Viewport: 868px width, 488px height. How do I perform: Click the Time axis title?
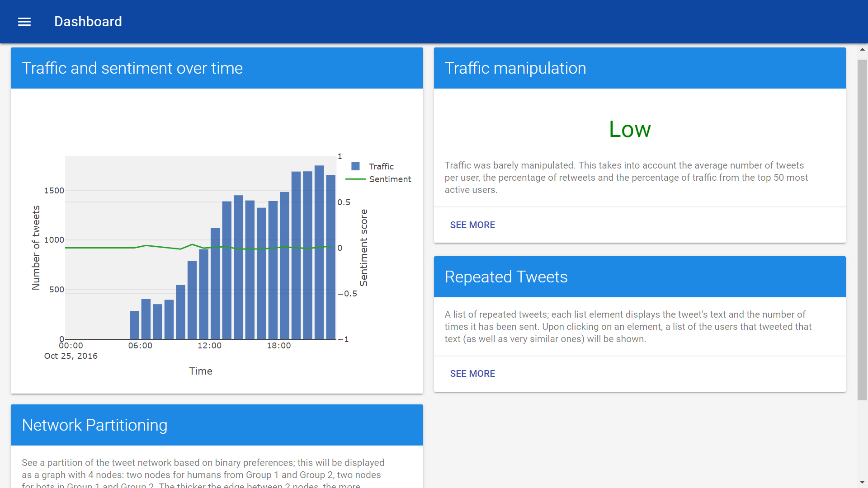201,371
